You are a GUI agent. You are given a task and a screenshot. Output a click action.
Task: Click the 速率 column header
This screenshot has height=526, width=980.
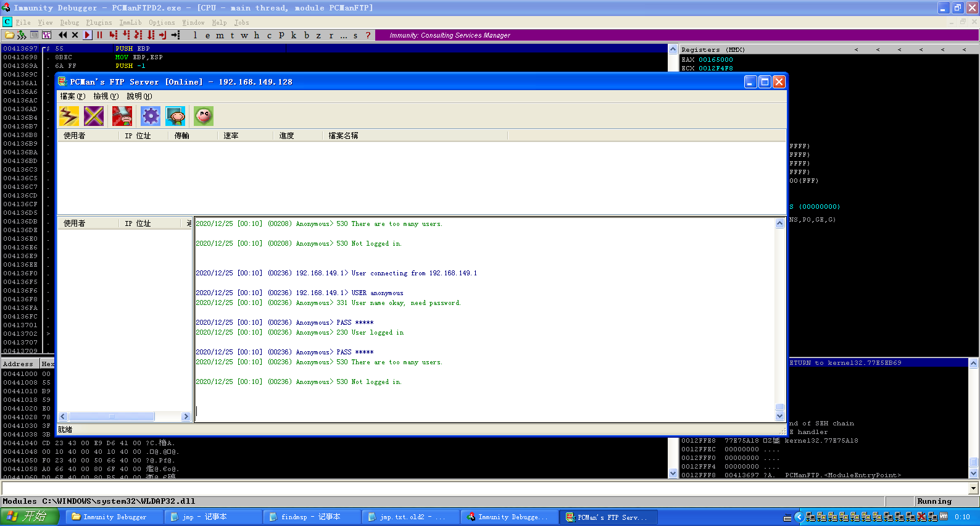[246, 135]
